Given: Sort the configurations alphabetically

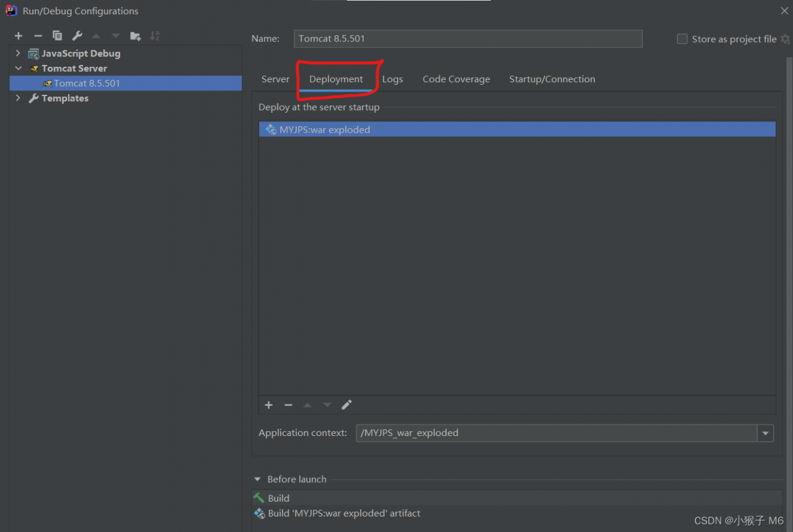Looking at the screenshot, I should [155, 36].
